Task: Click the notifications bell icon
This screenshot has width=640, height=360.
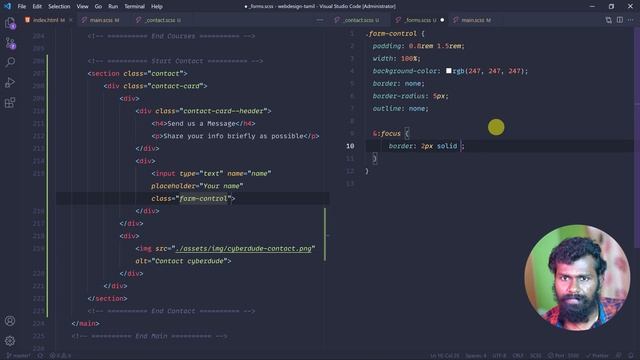Action: (x=630, y=356)
